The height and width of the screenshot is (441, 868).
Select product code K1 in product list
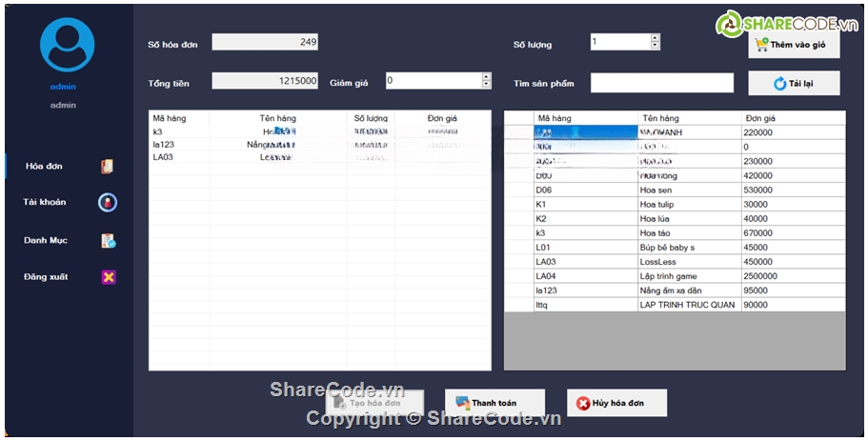point(586,204)
